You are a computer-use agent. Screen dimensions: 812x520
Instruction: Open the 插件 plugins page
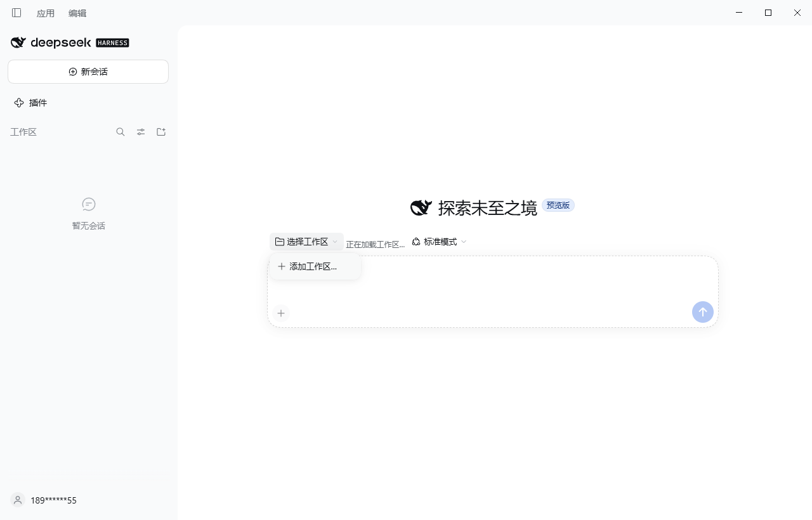coord(30,103)
